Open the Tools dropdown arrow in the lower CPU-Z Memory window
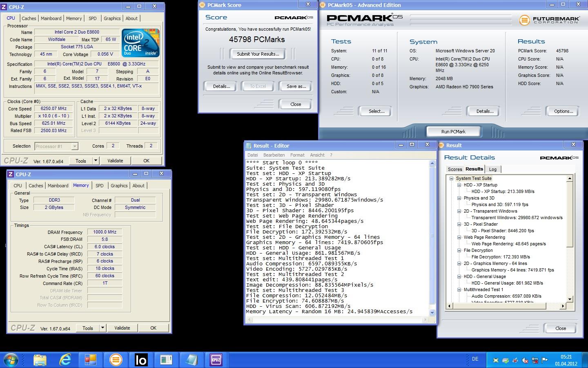The image size is (588, 368). click(x=102, y=328)
